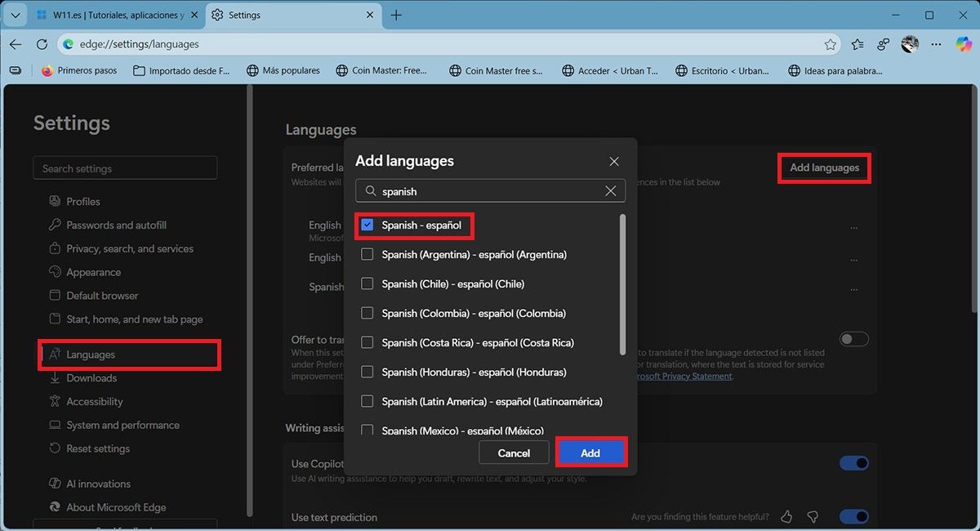Click thumbs down feedback icon

click(x=813, y=517)
